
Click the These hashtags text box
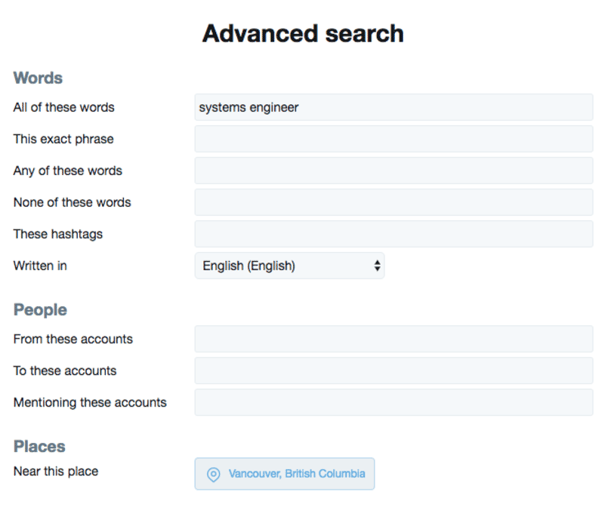[x=394, y=234]
